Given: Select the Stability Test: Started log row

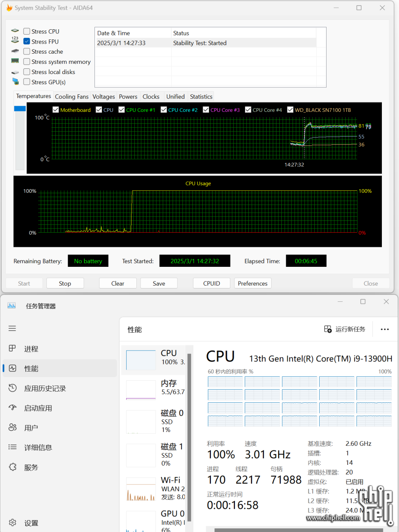Looking at the screenshot, I should click(x=206, y=43).
